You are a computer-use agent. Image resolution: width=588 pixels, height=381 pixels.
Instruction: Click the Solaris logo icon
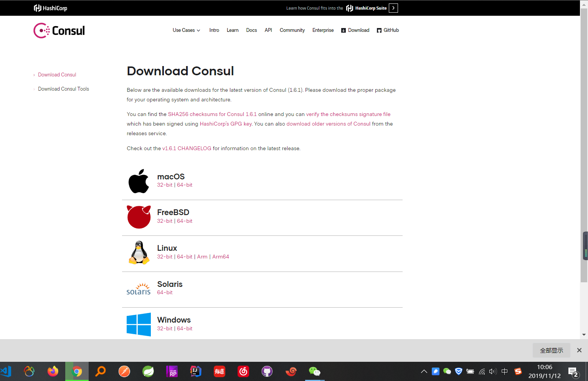139,289
